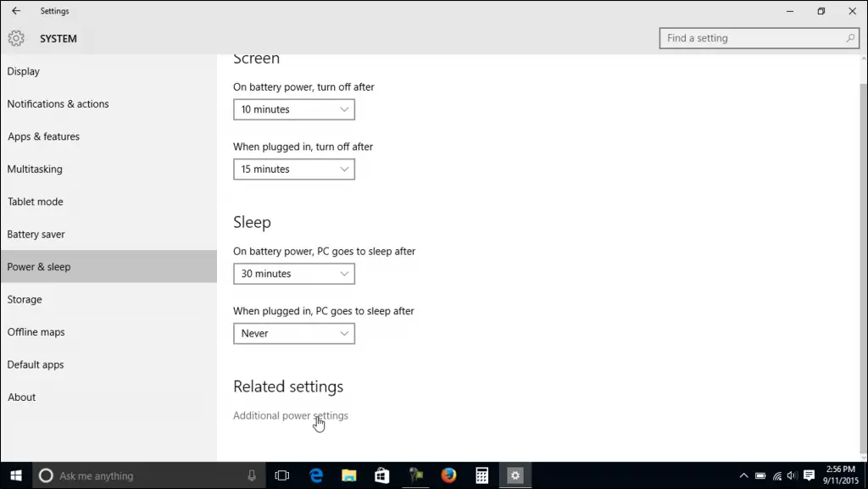Click the Wi-Fi network tray icon
This screenshot has height=489, width=868.
click(777, 475)
